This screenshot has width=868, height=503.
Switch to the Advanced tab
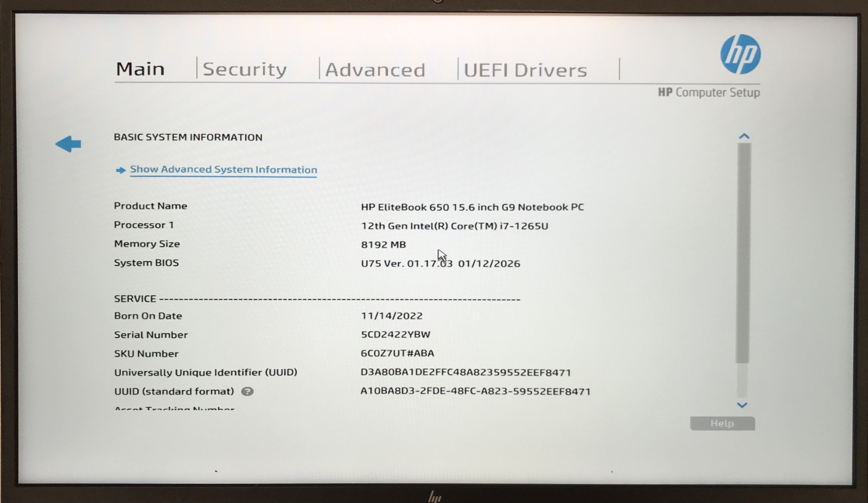[x=375, y=70]
